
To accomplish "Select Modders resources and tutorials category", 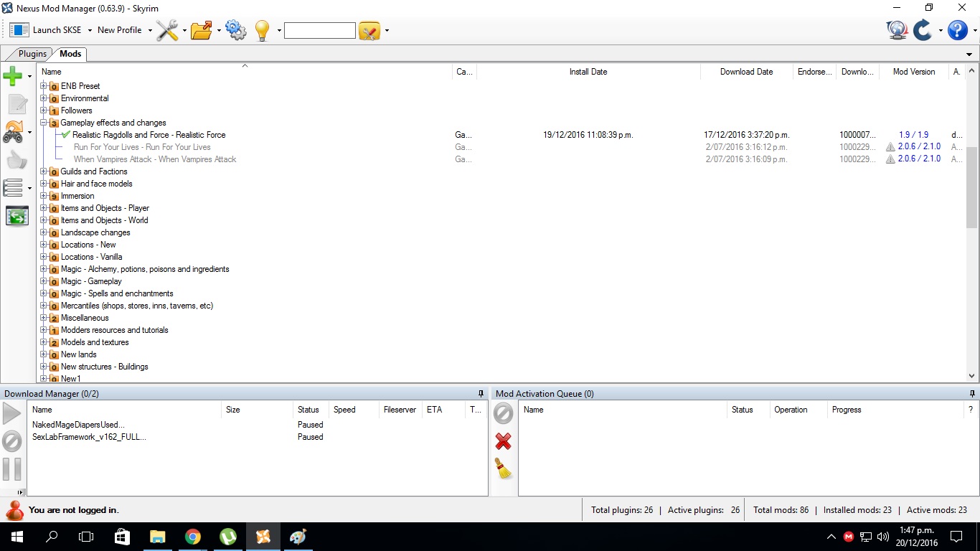I will coord(114,330).
